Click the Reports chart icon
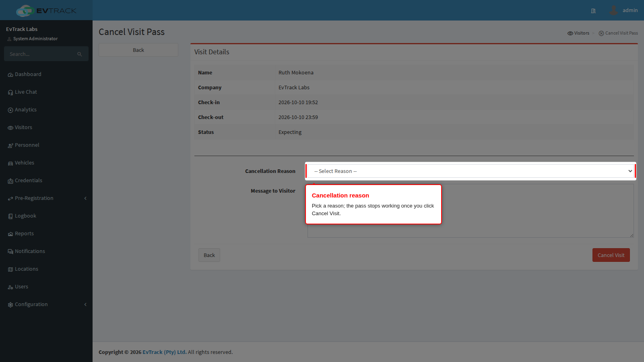 pyautogui.click(x=10, y=234)
